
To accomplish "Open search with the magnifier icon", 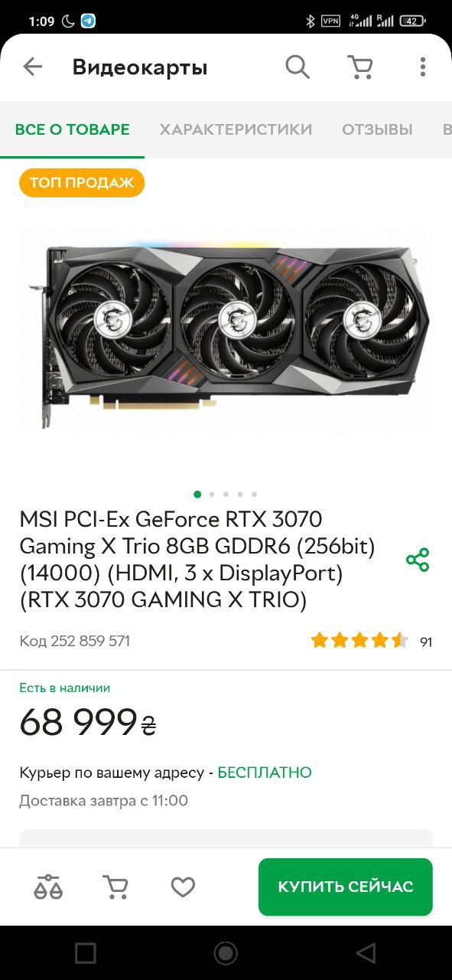I will click(298, 67).
